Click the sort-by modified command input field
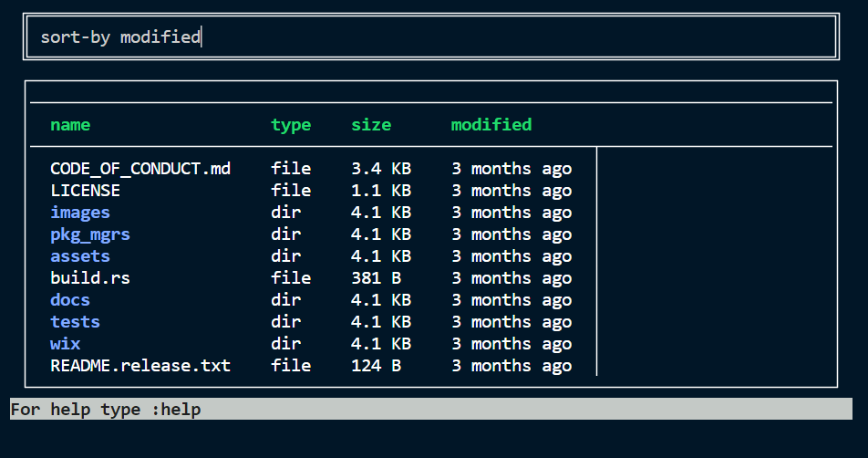The image size is (868, 458). (430, 36)
